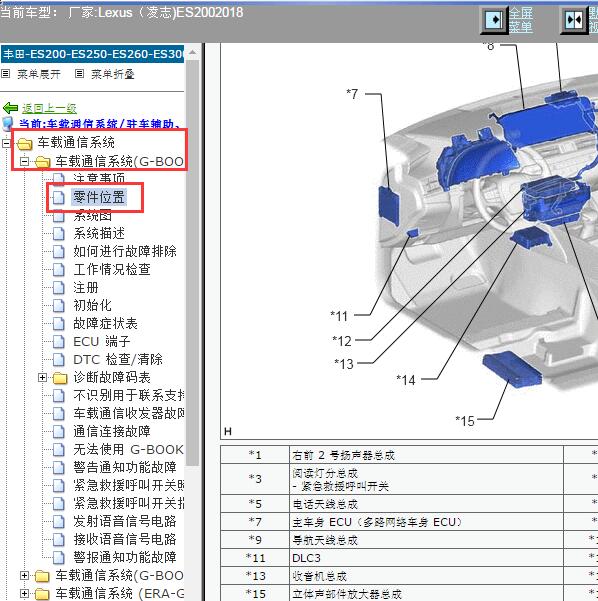598x601 pixels.
Task: Click the document icon beside 零件位置
Action: [58, 197]
